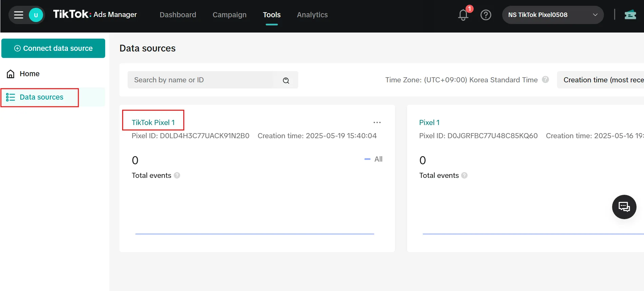This screenshot has height=291, width=644.
Task: Click Total events label under Pixel 1
Action: click(x=439, y=175)
